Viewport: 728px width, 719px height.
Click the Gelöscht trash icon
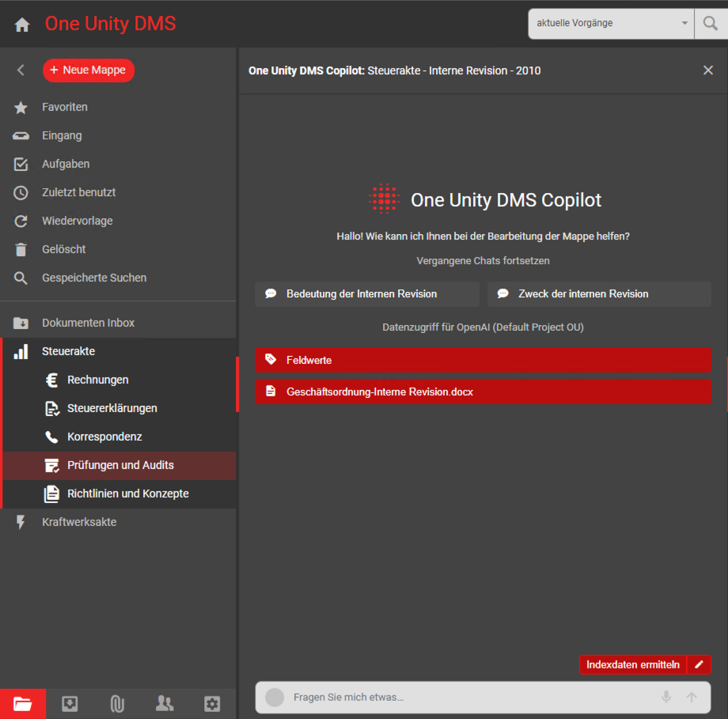21,249
